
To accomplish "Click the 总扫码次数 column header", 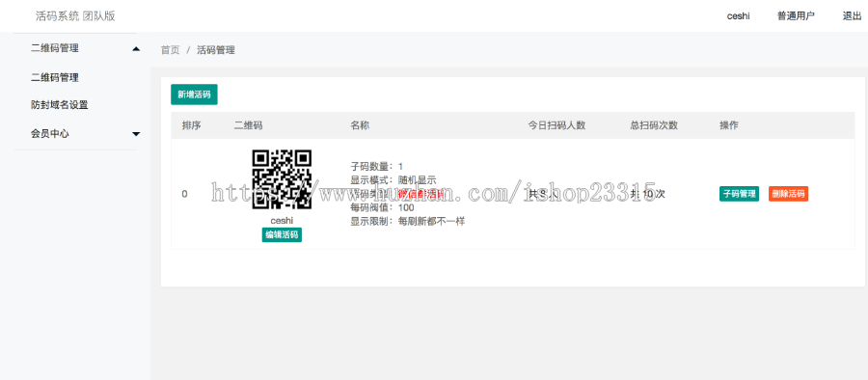I will click(x=654, y=125).
